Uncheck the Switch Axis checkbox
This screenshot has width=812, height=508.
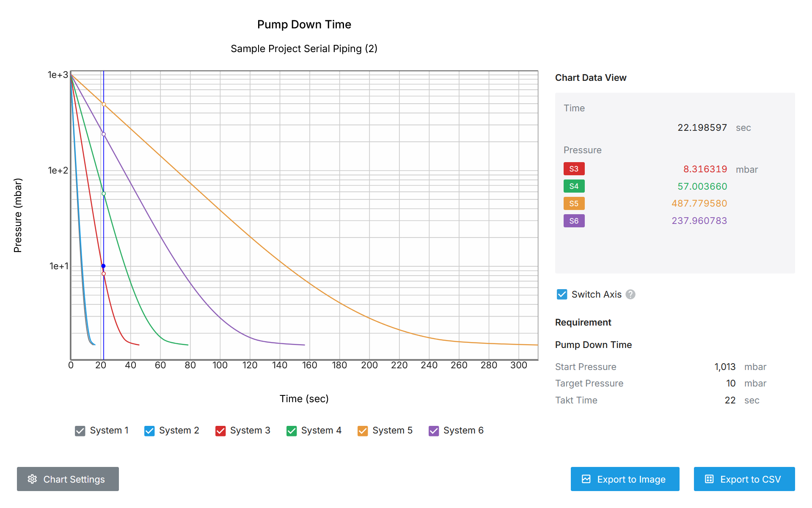(562, 294)
